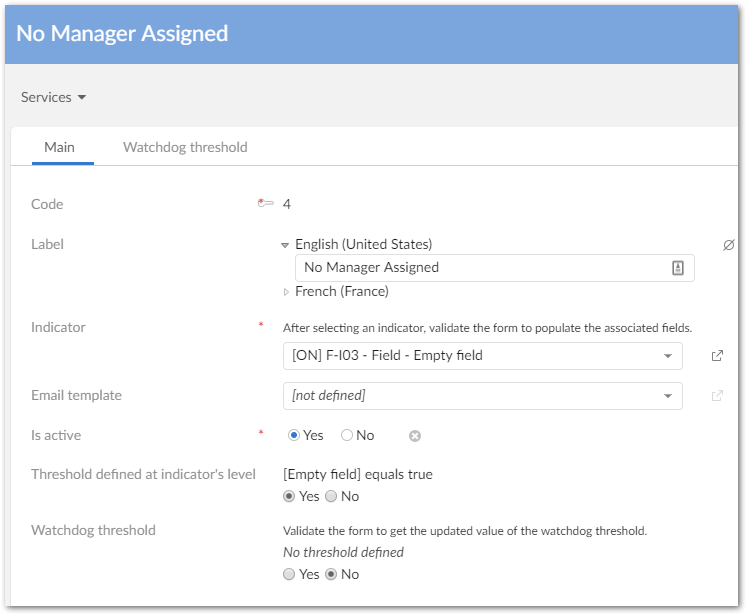Click the Email template external link icon
The image size is (747, 615).
(x=717, y=396)
